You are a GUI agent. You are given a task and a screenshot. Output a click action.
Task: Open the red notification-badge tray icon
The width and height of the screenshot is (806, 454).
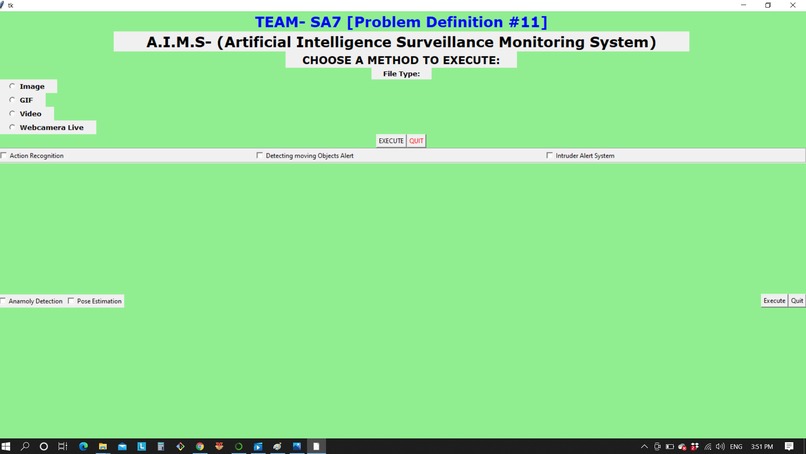coord(695,446)
